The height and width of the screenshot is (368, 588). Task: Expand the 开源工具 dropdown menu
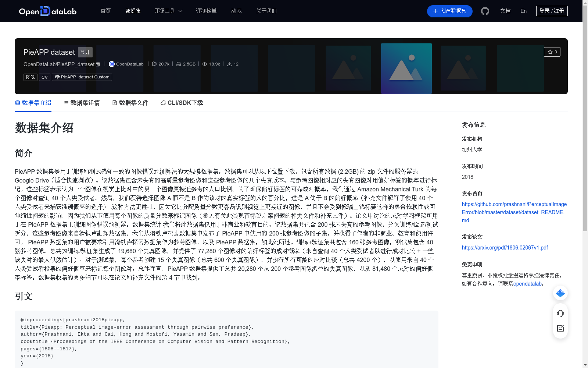pos(168,11)
